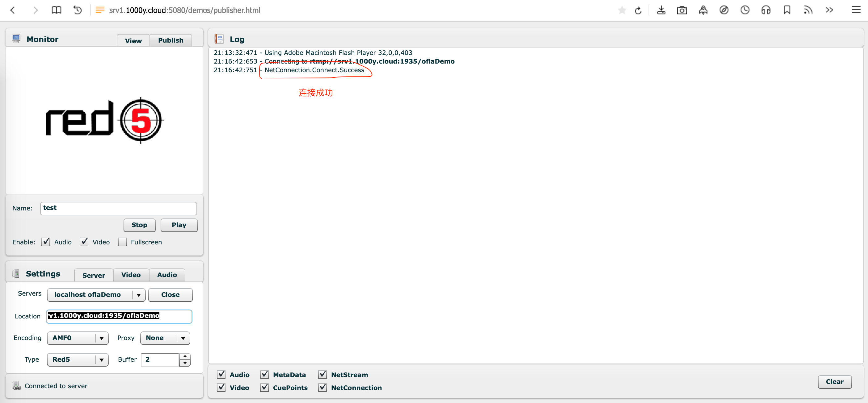This screenshot has height=403, width=868.
Task: Go back with the browser back arrow
Action: tap(13, 10)
